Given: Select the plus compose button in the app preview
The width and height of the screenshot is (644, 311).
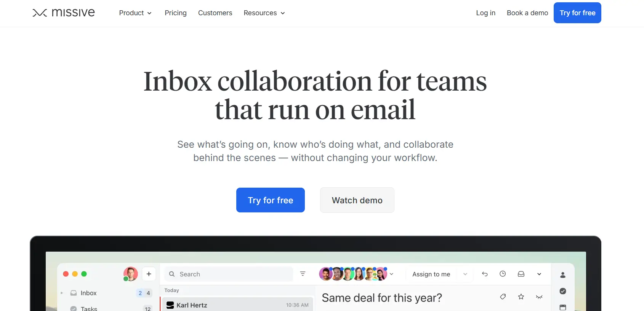Looking at the screenshot, I should point(149,274).
